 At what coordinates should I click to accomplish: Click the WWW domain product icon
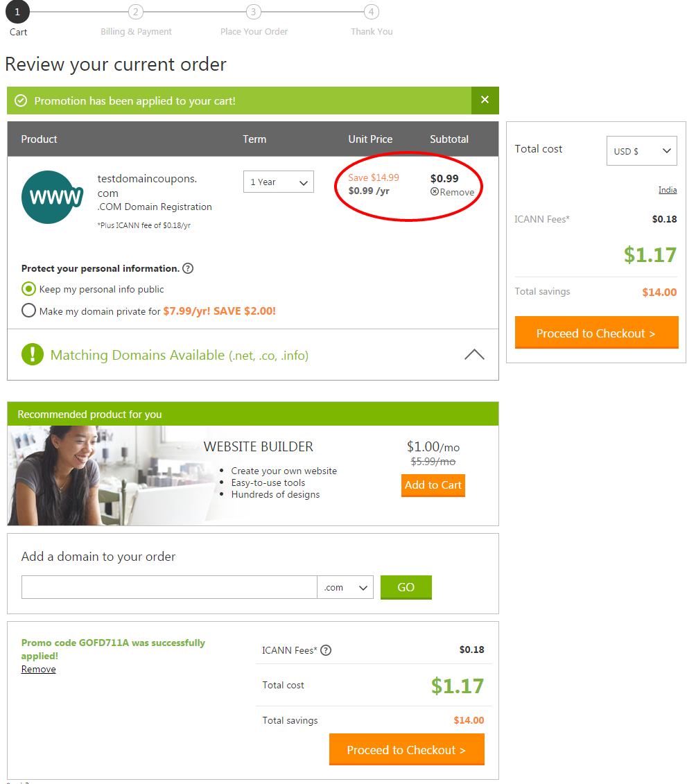click(x=53, y=197)
